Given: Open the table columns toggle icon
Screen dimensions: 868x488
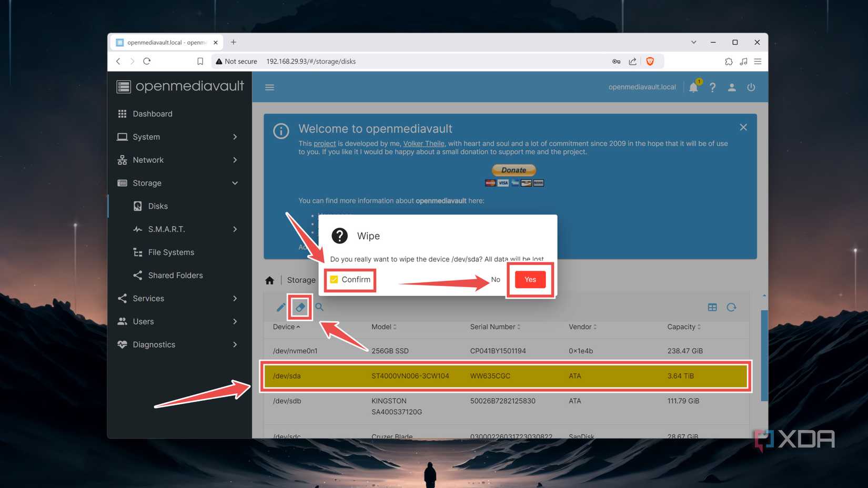Looking at the screenshot, I should [x=712, y=307].
